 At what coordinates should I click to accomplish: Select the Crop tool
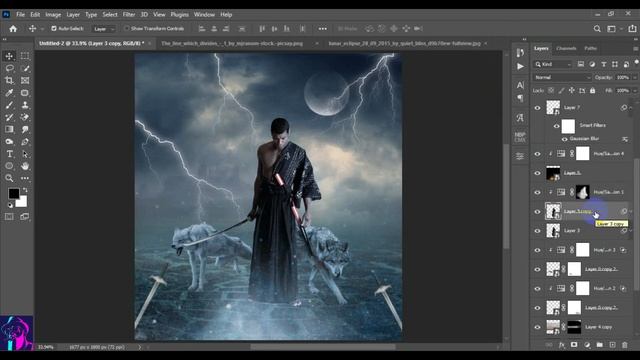[9, 80]
